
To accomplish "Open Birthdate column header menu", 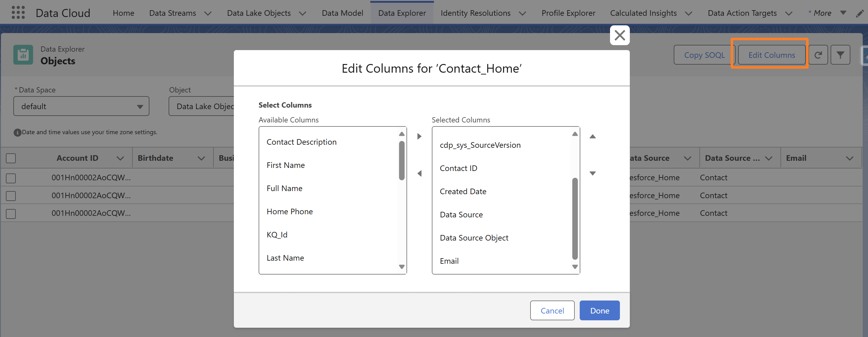I will point(201,158).
